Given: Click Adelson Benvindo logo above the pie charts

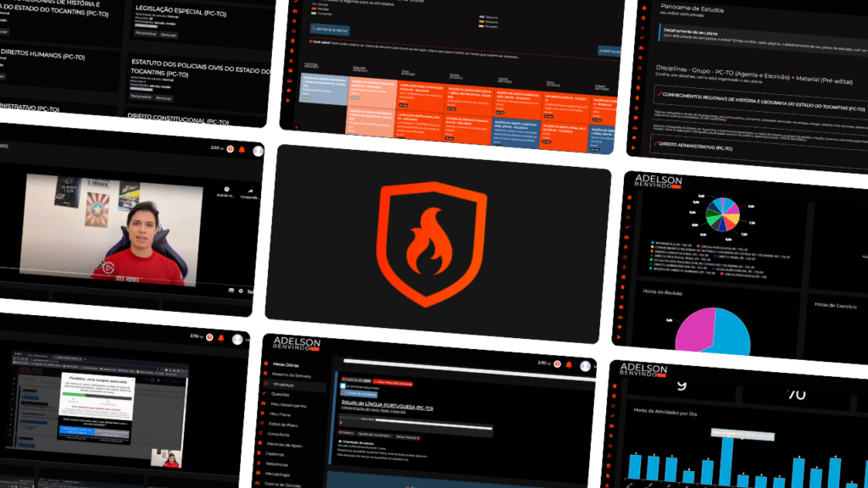Looking at the screenshot, I should (658, 181).
